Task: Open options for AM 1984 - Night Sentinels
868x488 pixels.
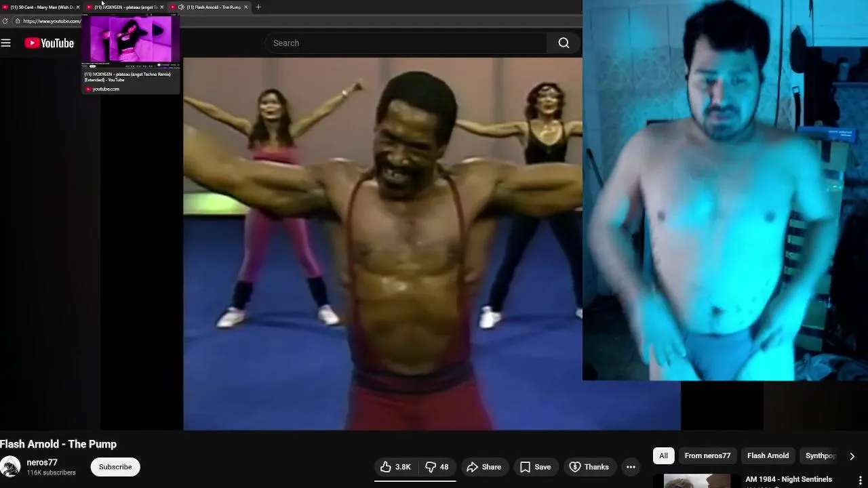Action: 861,481
